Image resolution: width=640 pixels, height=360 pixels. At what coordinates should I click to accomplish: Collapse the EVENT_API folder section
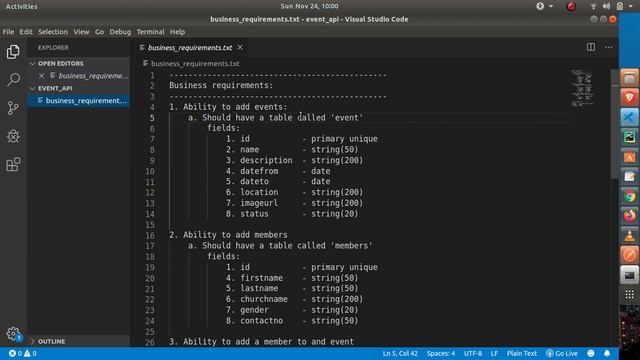pos(79,88)
